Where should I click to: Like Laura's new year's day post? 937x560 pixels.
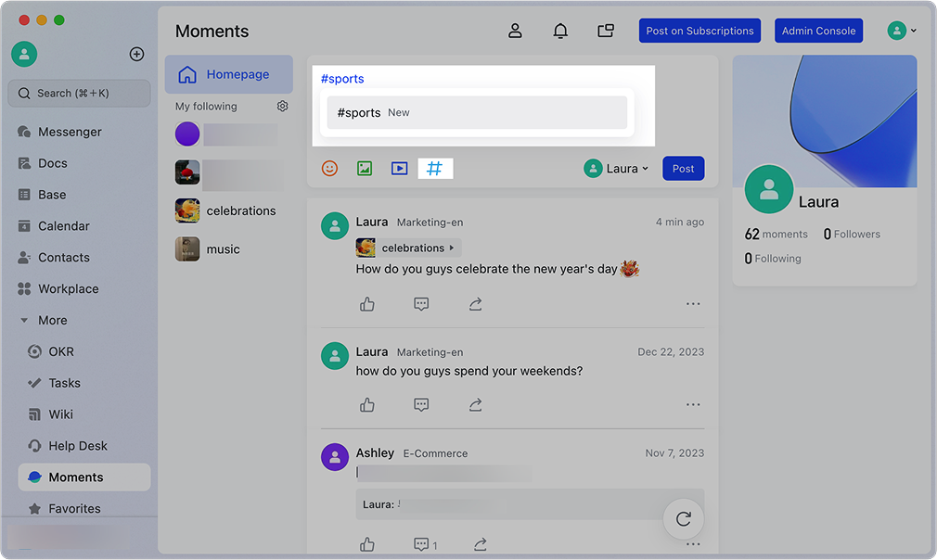367,304
